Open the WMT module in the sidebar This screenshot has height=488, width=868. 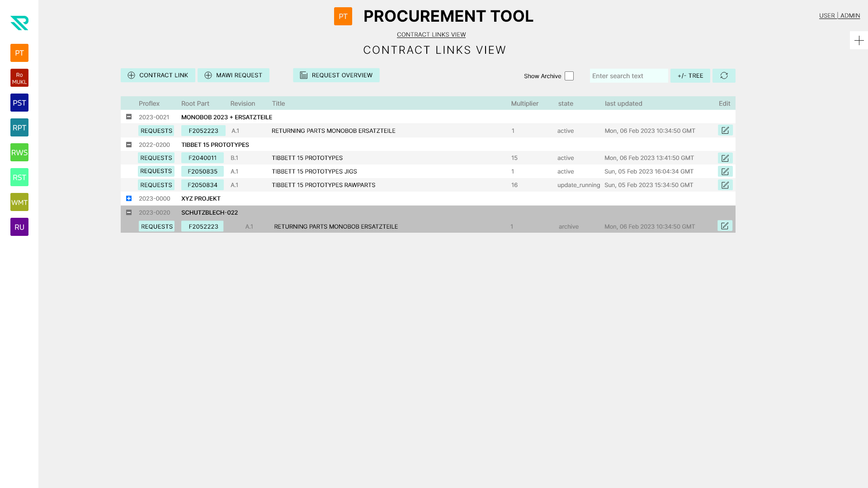pyautogui.click(x=19, y=202)
